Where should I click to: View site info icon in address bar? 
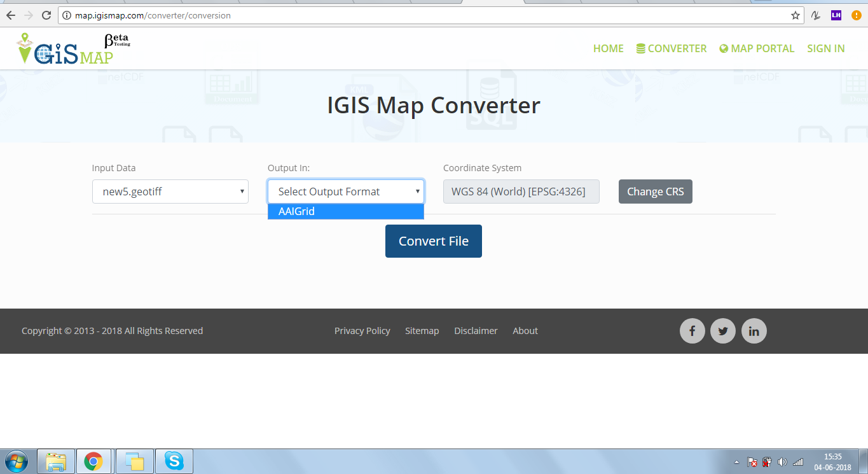point(66,15)
